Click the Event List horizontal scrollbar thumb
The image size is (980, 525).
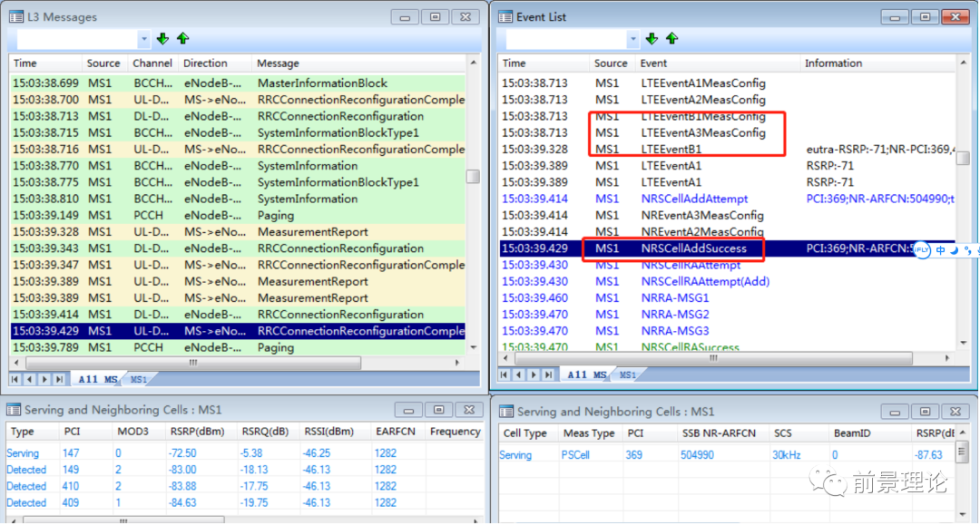[x=713, y=358]
